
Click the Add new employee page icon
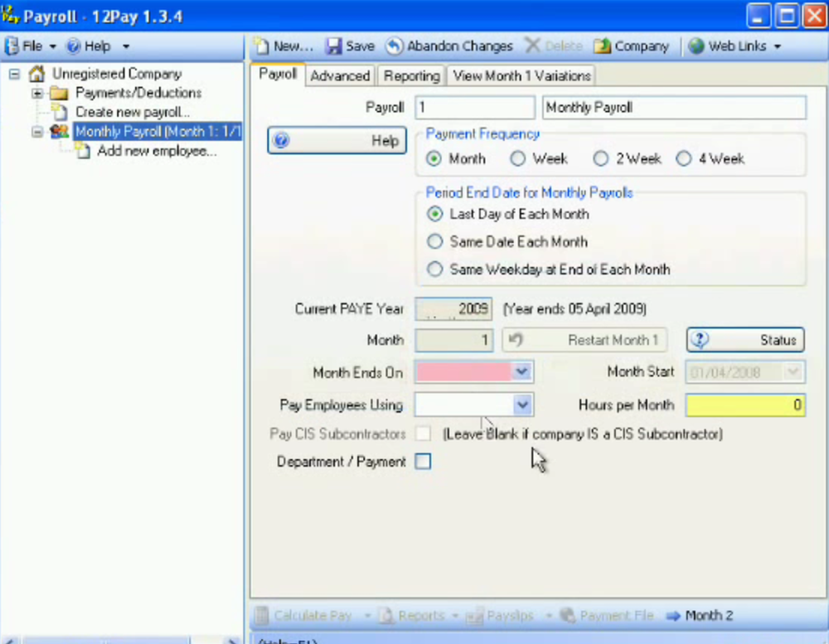coord(82,151)
